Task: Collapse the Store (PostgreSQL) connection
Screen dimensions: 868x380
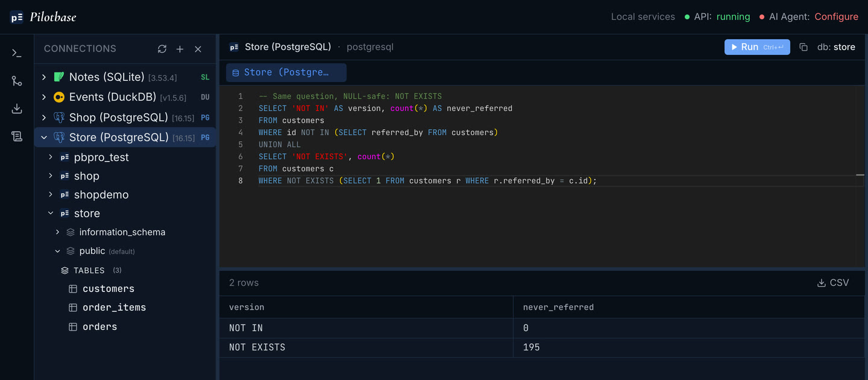Action: 44,138
